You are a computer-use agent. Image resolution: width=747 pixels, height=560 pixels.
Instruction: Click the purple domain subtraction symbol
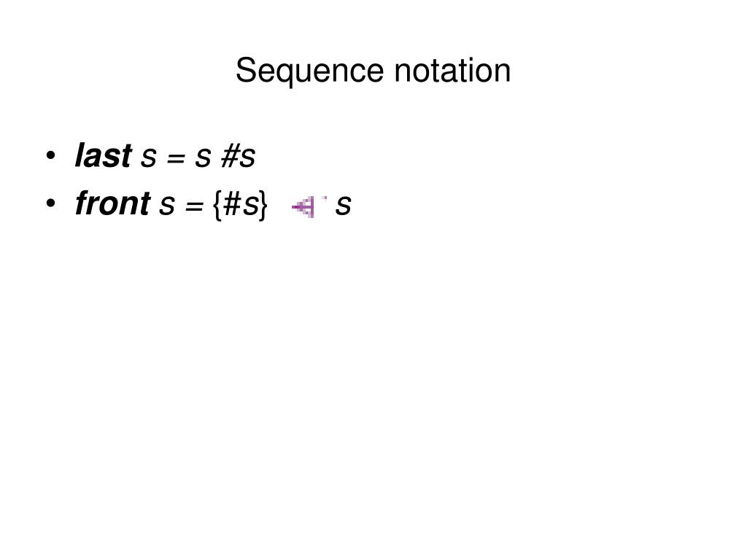303,206
